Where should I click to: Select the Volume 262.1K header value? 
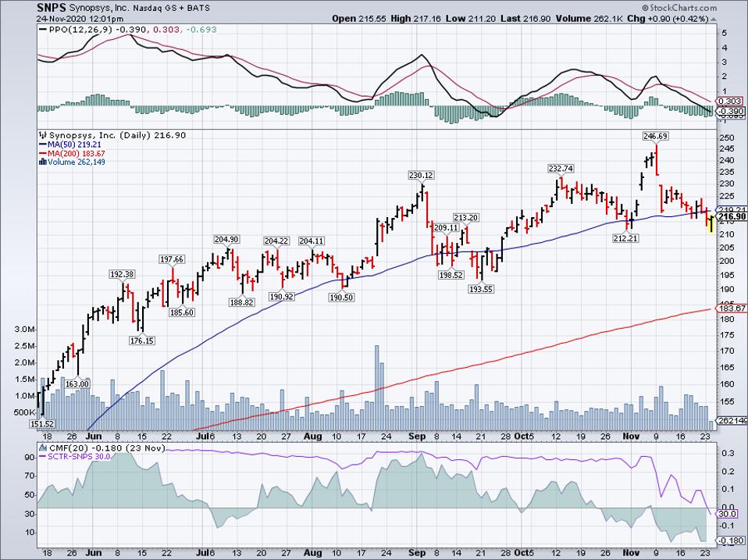(589, 19)
